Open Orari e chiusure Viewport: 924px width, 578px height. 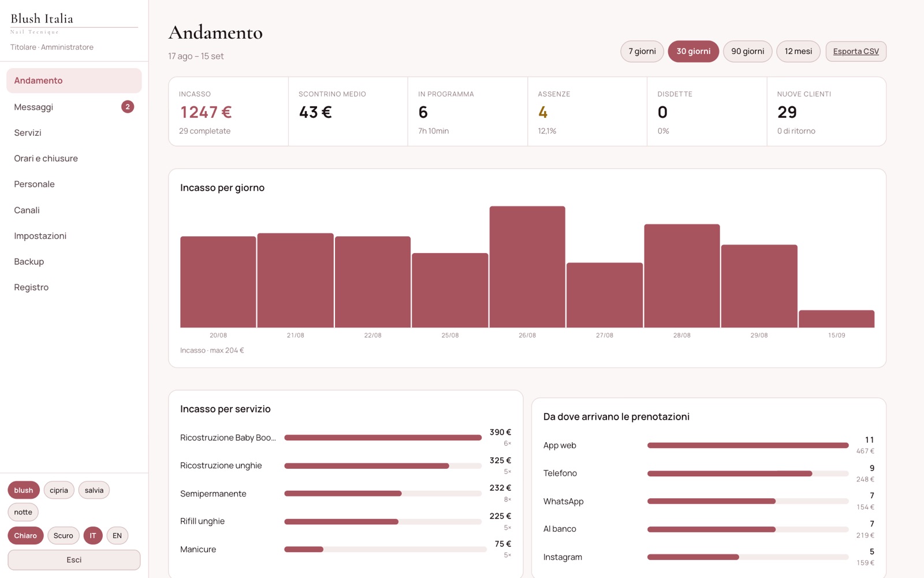click(x=74, y=158)
